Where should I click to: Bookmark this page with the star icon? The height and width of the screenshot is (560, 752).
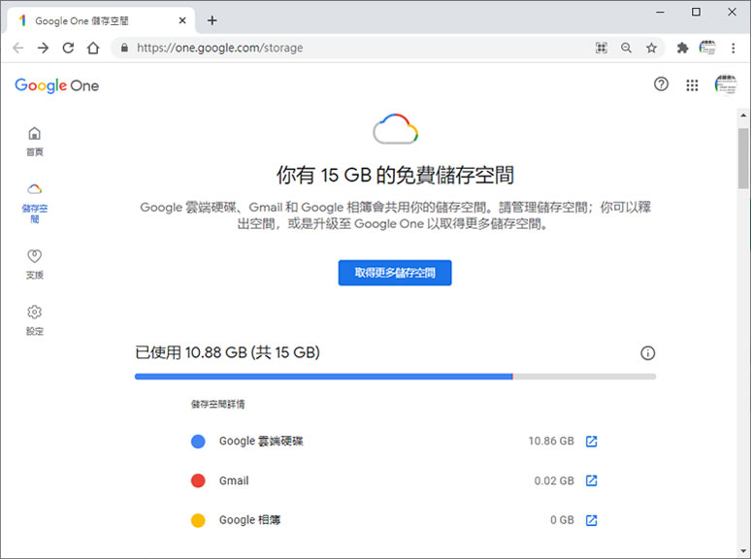tap(651, 48)
